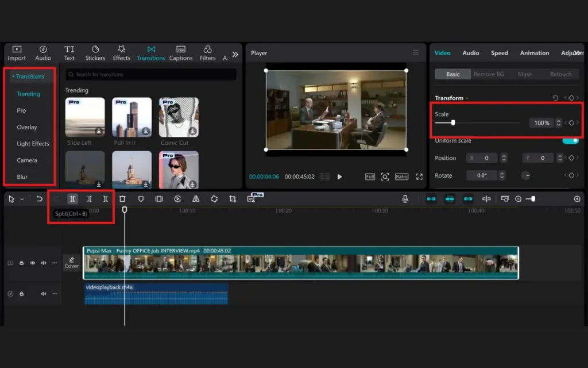Viewport: 588px width, 368px height.
Task: Toggle video track visibility eye icon
Action: pyautogui.click(x=33, y=263)
